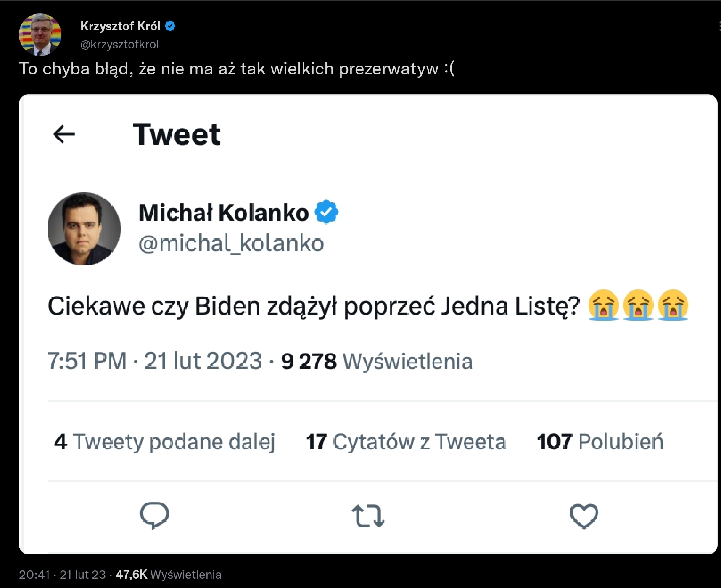Click Krzysztof Król's verified badge
Image resolution: width=721 pixels, height=588 pixels.
170,26
